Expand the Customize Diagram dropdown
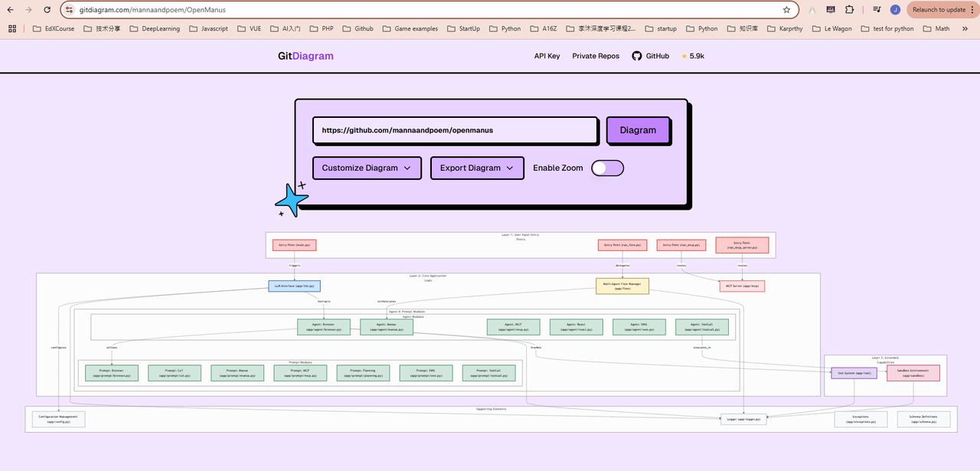 coord(367,168)
